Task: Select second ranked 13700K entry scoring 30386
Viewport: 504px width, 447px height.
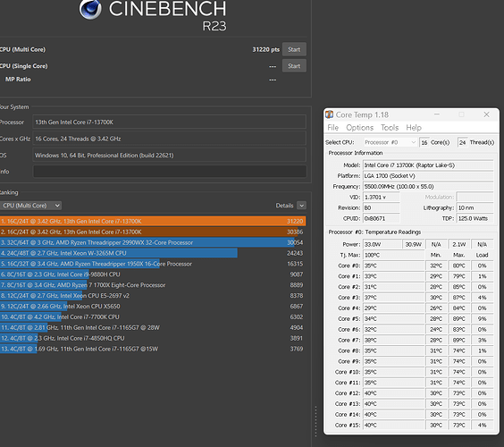Action: (153, 232)
